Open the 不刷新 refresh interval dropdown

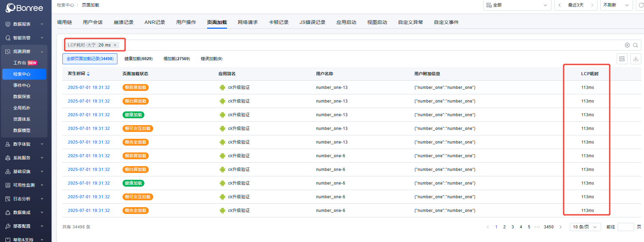(616, 5)
